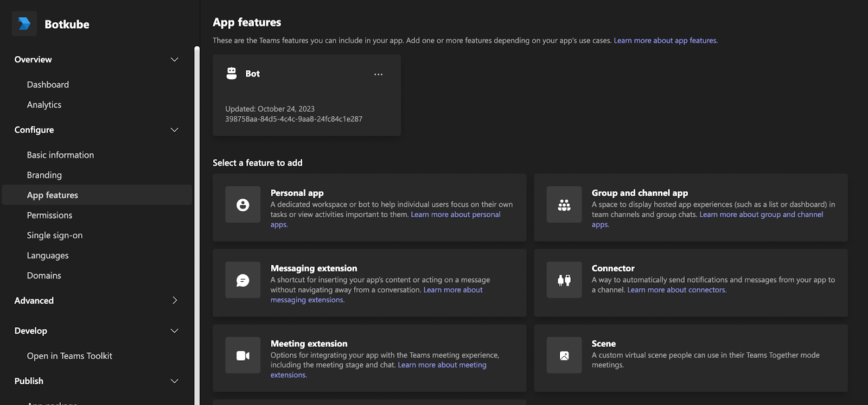868x405 pixels.
Task: Collapse the Overview section chevron
Action: point(175,60)
